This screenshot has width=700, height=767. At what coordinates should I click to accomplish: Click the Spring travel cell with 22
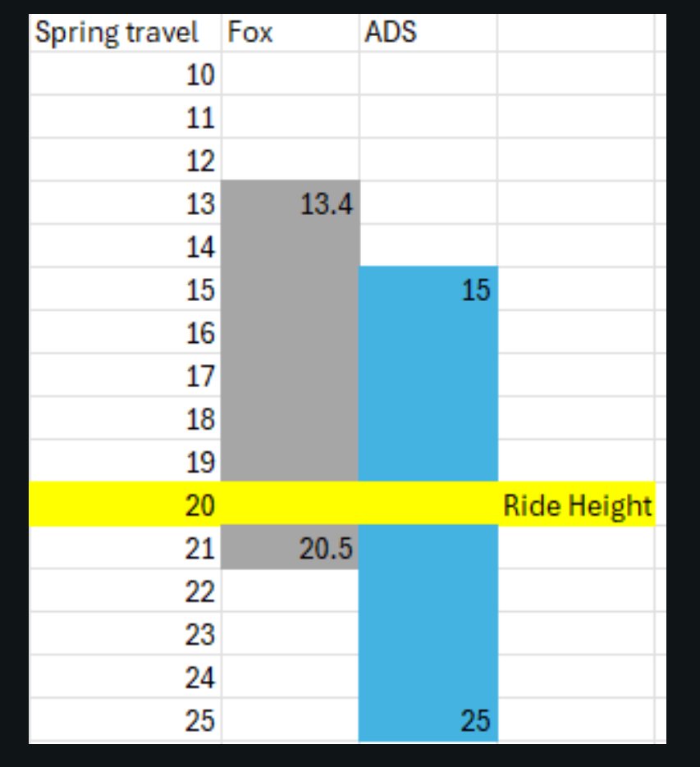[x=126, y=591]
